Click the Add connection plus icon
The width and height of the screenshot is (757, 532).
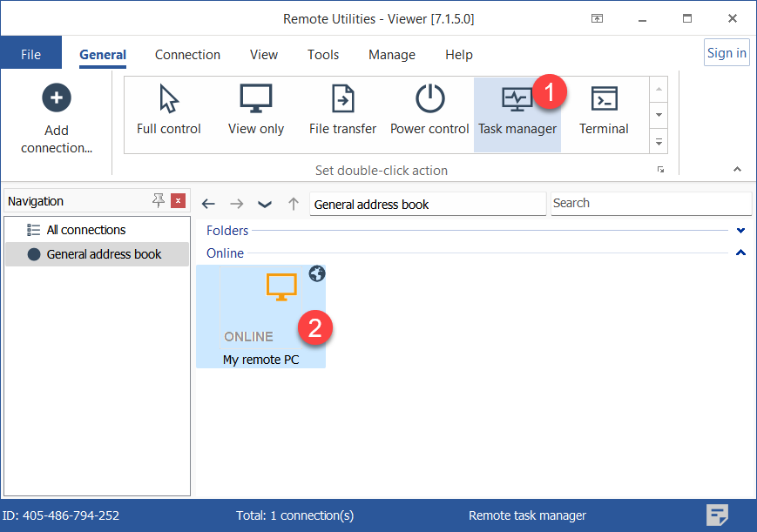tap(57, 98)
